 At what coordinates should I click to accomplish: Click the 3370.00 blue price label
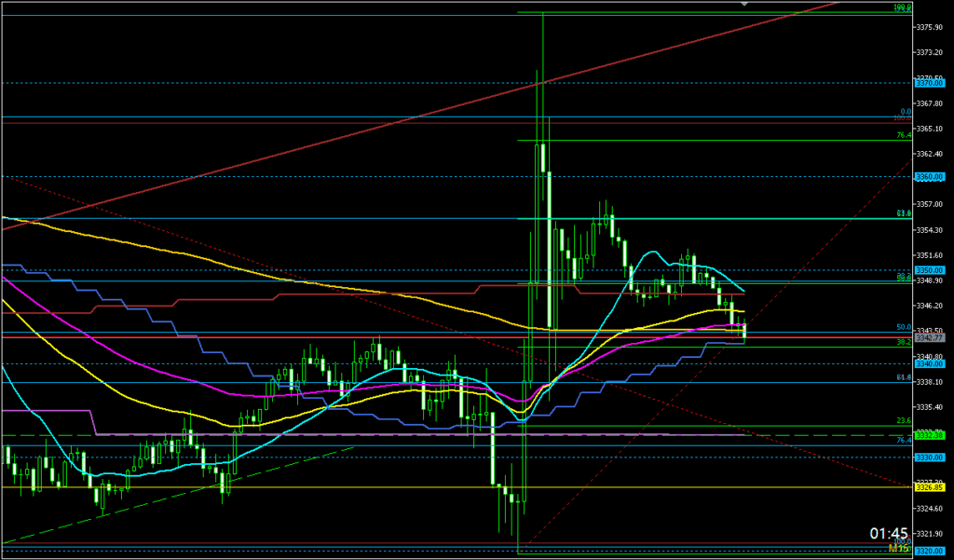pos(928,83)
